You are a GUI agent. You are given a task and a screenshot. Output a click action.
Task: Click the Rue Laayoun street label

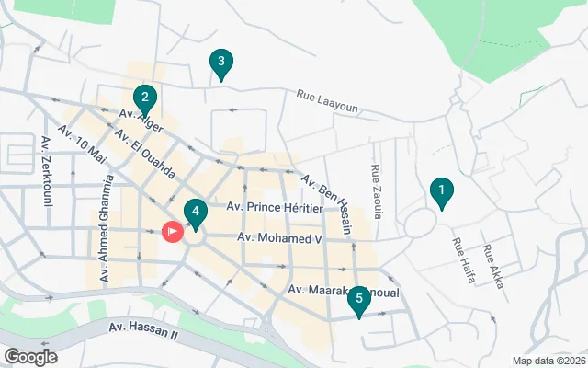327,101
